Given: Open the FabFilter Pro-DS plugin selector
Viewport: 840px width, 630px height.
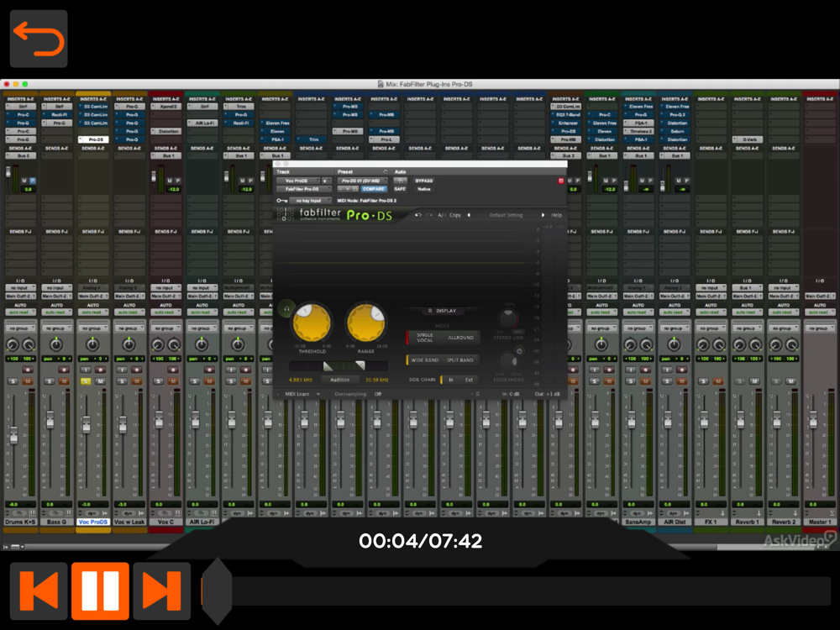Looking at the screenshot, I should point(304,188).
